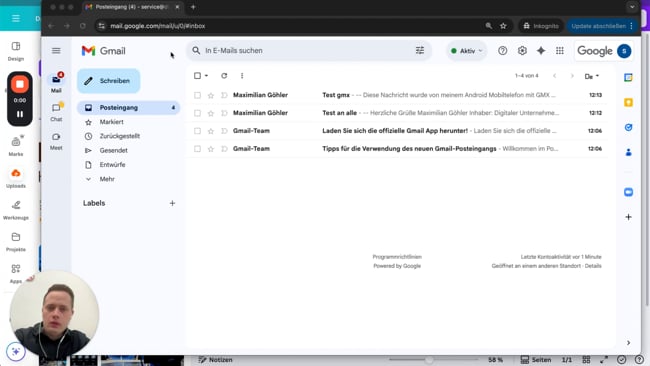650x366 pixels.
Task: Open Gmail help question mark icon
Action: [502, 51]
